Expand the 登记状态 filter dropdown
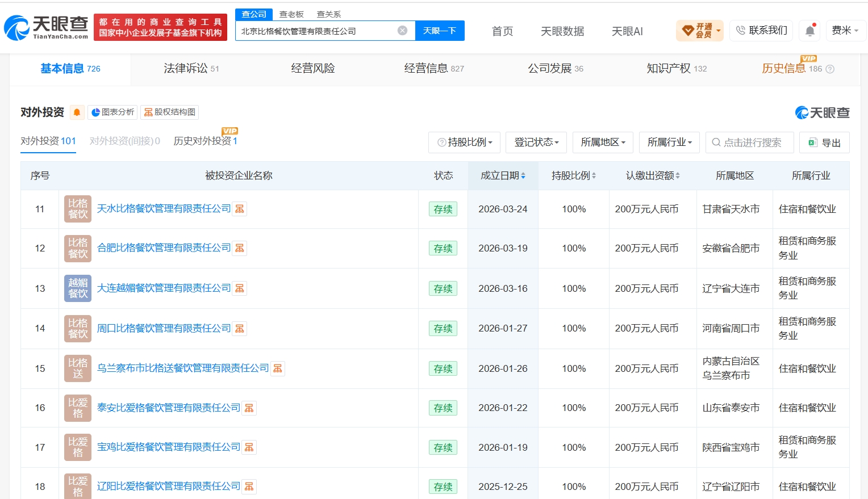Image resolution: width=868 pixels, height=499 pixels. tap(536, 142)
